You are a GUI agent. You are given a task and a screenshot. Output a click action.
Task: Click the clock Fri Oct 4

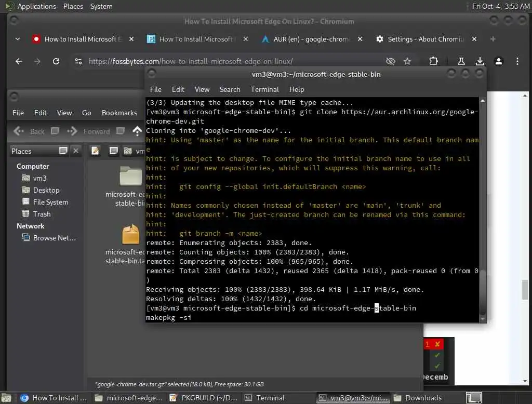pyautogui.click(x=501, y=6)
